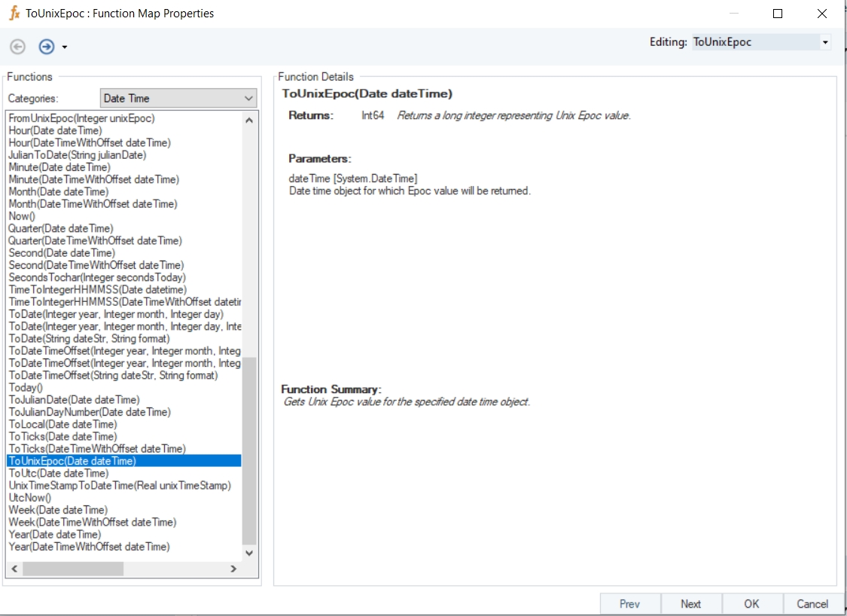
Task: Click horizontal scrollbar right arrow
Action: 233,569
